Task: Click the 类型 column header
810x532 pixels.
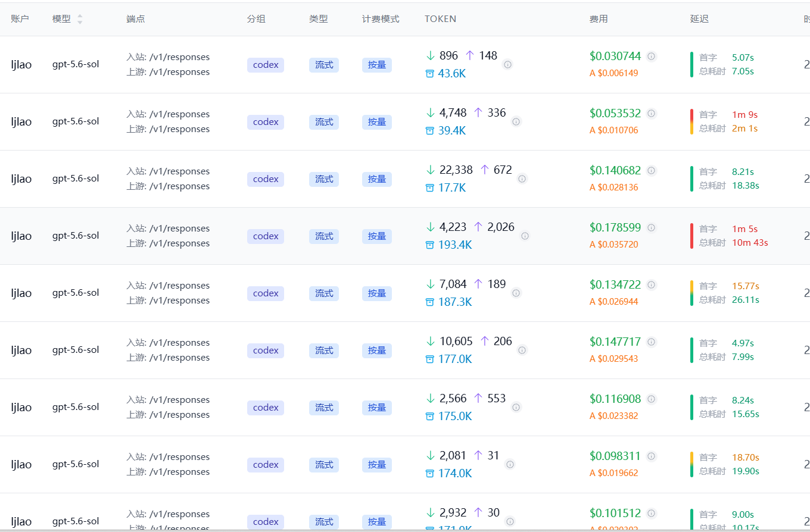Action: coord(319,19)
